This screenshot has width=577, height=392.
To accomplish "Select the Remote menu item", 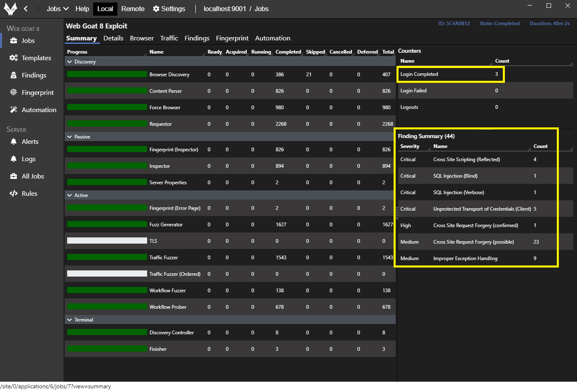I will tap(133, 9).
